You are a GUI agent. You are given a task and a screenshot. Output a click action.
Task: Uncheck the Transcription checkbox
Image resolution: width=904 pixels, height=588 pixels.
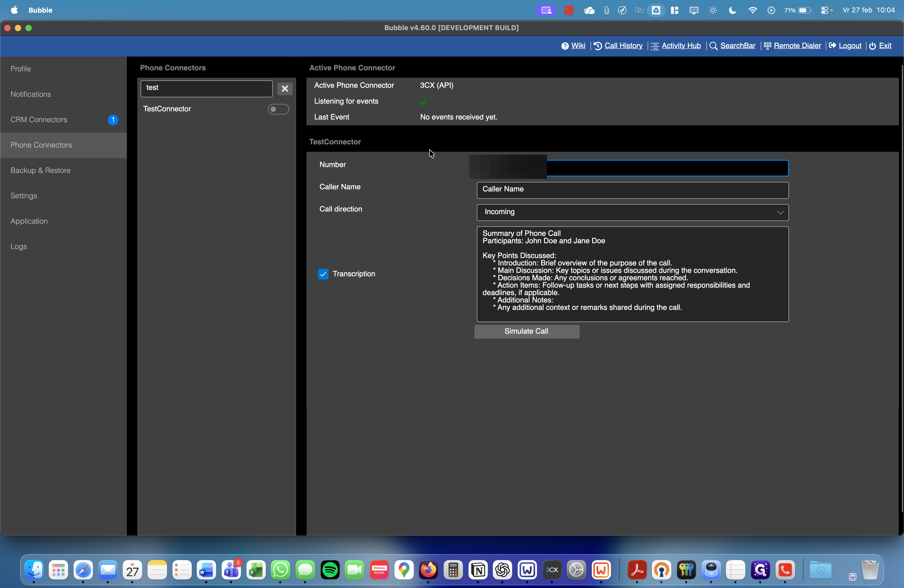point(323,274)
